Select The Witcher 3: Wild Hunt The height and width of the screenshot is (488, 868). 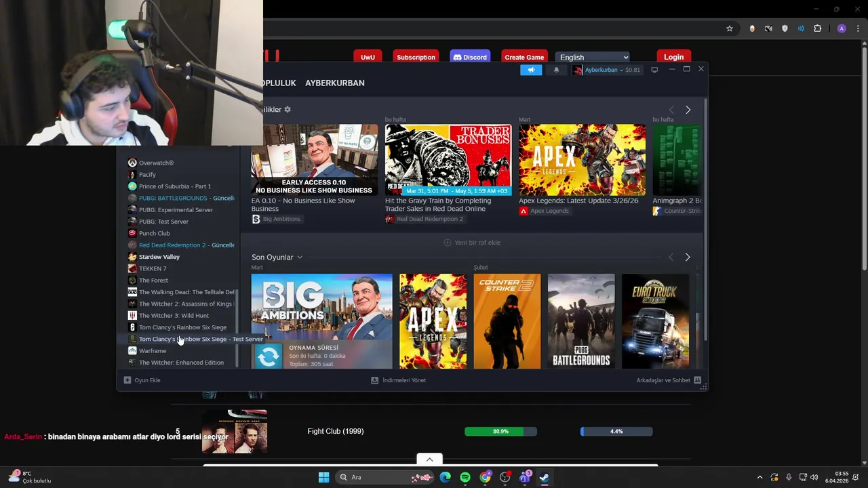(174, 315)
